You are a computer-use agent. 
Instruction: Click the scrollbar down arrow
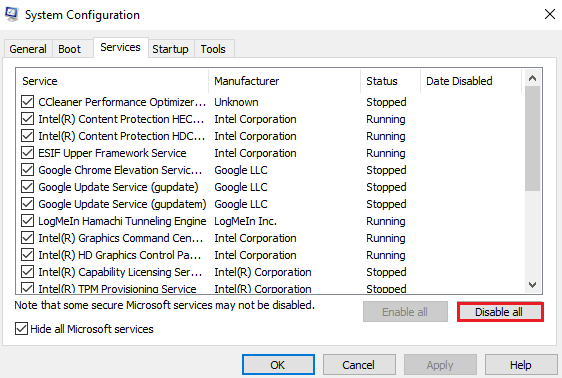pyautogui.click(x=532, y=285)
